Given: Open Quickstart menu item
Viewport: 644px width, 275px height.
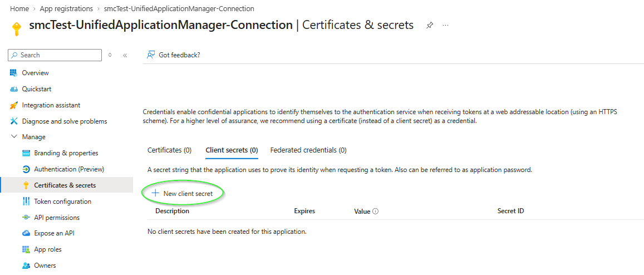Looking at the screenshot, I should pyautogui.click(x=37, y=89).
